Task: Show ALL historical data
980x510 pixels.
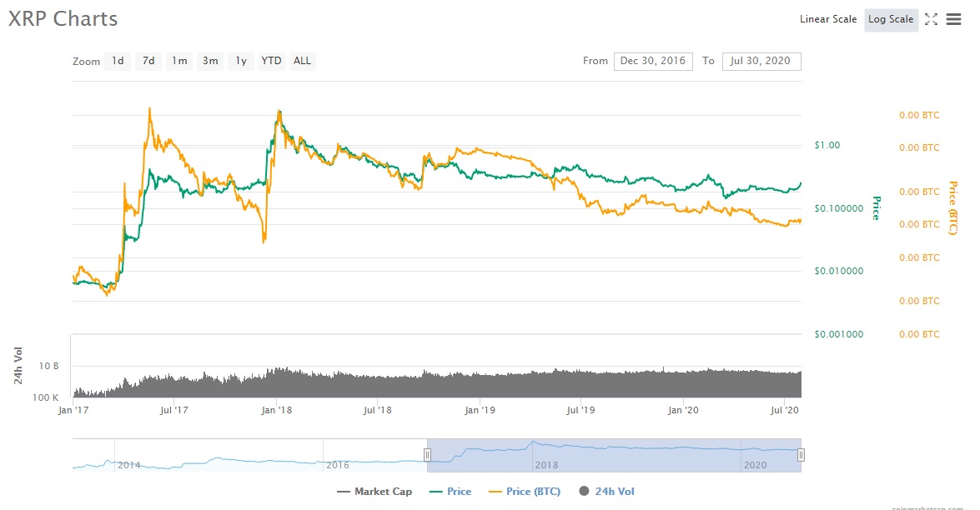Action: coord(302,61)
